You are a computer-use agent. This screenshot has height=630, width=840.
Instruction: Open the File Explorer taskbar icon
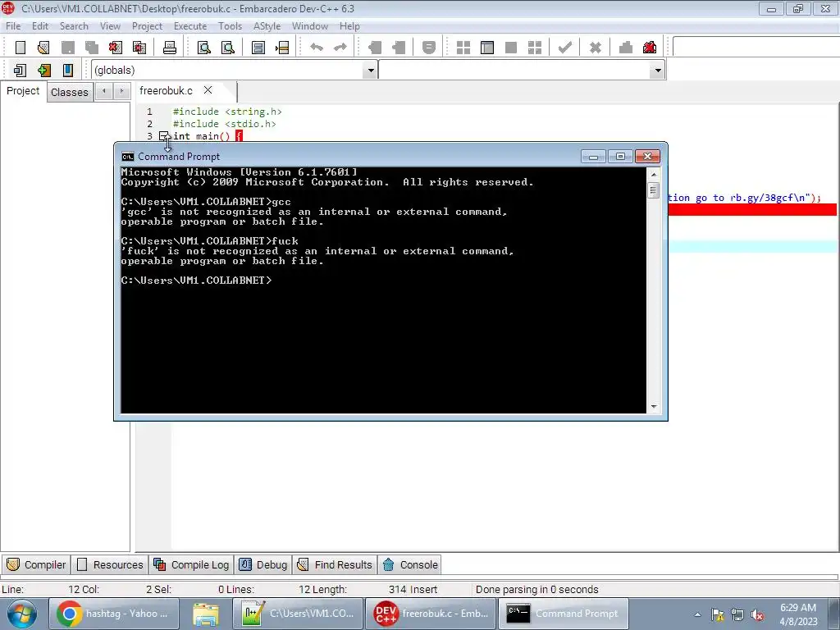point(206,614)
